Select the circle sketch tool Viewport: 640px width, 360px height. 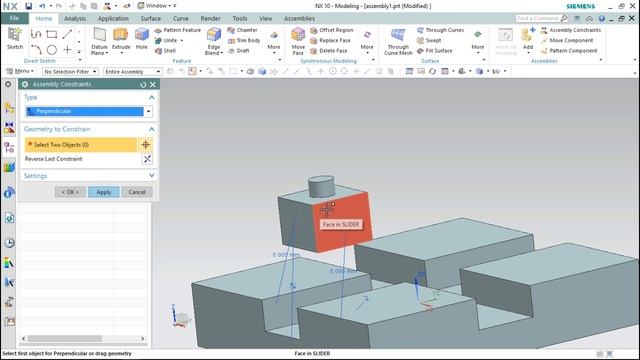click(x=51, y=50)
